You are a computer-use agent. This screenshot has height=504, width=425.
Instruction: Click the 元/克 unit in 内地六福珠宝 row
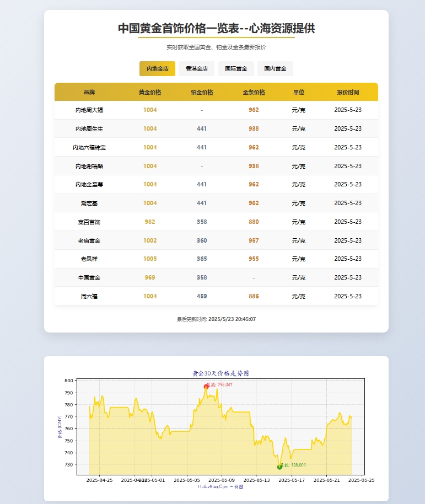(299, 148)
